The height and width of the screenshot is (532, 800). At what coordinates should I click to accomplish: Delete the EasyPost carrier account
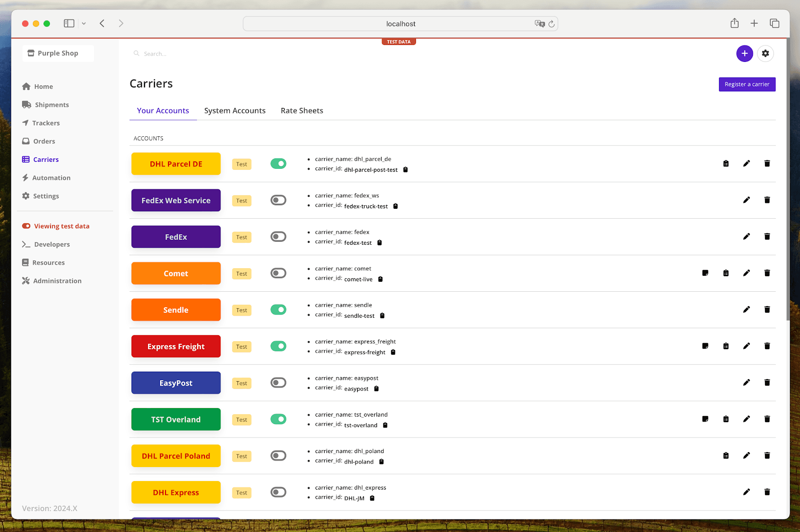pos(767,383)
